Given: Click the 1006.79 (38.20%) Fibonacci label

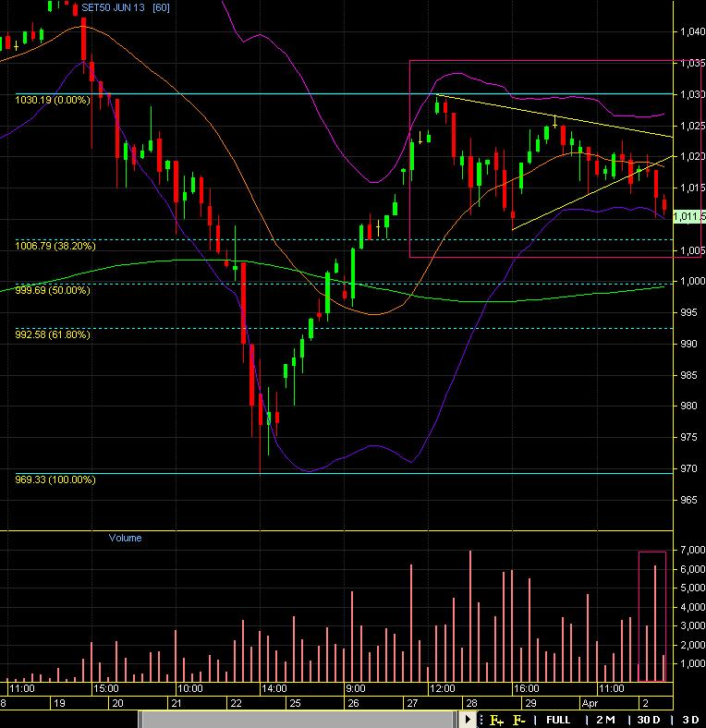Looking at the screenshot, I should [x=55, y=246].
